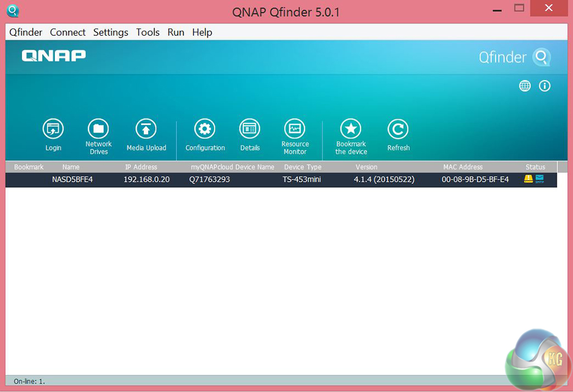This screenshot has width=573, height=392.
Task: Sort by Device Type column header
Action: pos(303,167)
